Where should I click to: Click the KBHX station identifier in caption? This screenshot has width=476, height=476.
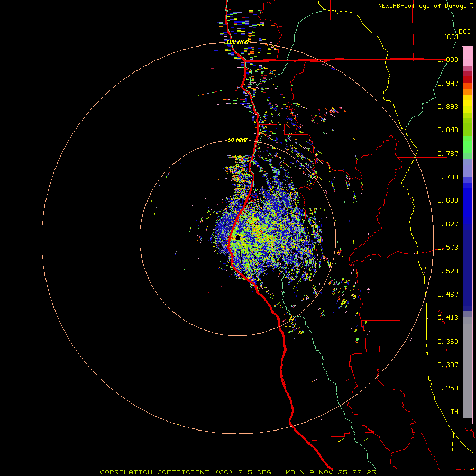pyautogui.click(x=296, y=472)
